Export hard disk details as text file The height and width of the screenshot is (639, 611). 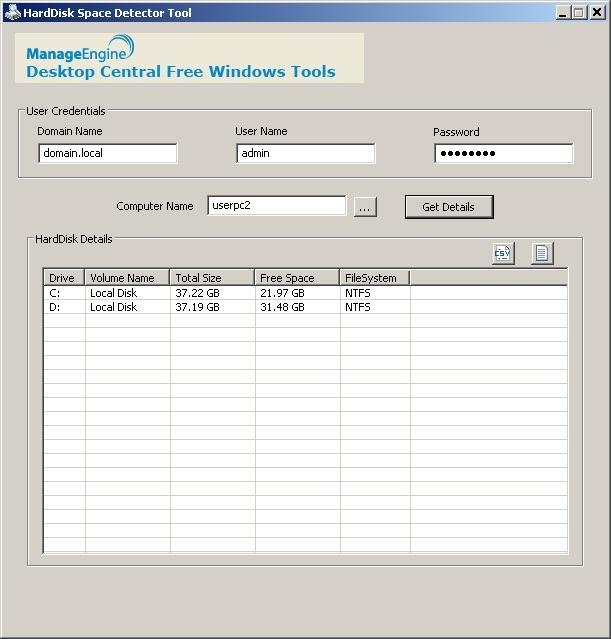(x=542, y=253)
